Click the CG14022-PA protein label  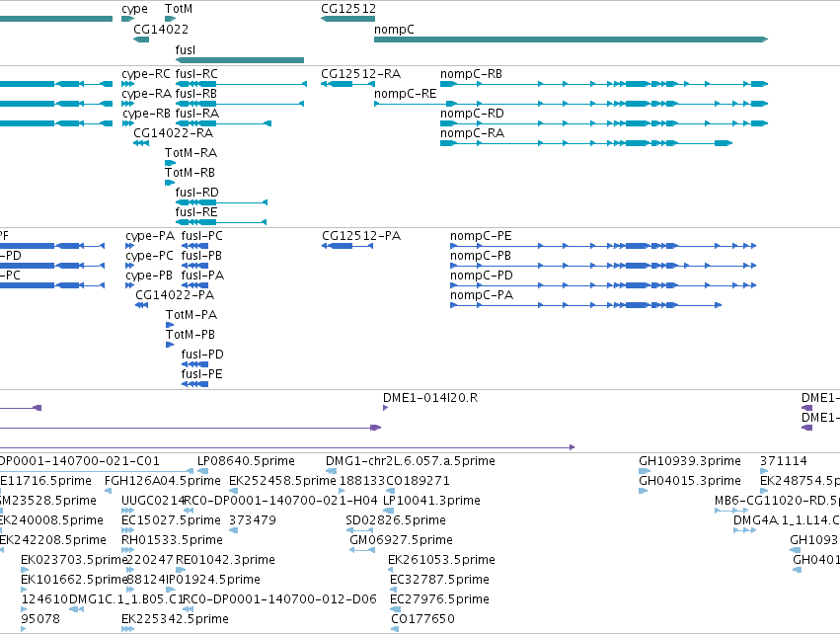pyautogui.click(x=175, y=296)
